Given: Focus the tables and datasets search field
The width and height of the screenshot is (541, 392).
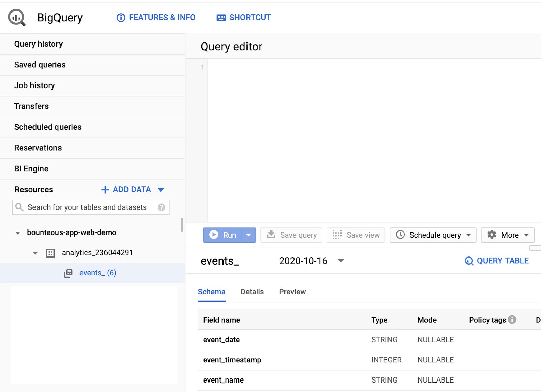Looking at the screenshot, I should [91, 207].
